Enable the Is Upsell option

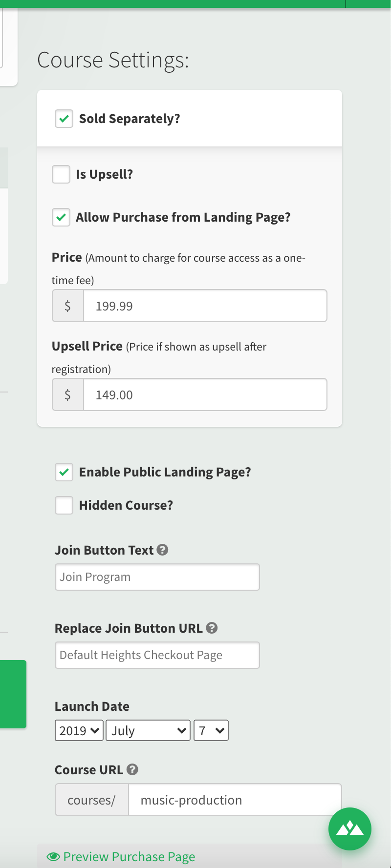point(61,174)
